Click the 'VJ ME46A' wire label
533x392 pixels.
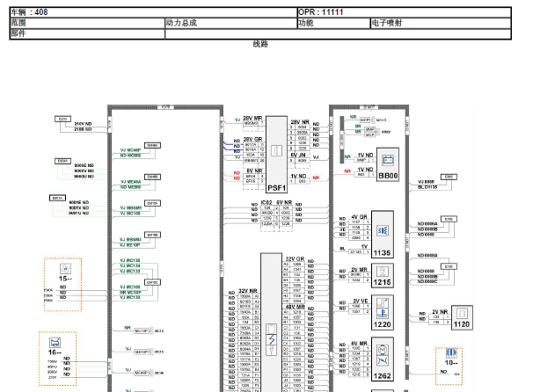130,182
